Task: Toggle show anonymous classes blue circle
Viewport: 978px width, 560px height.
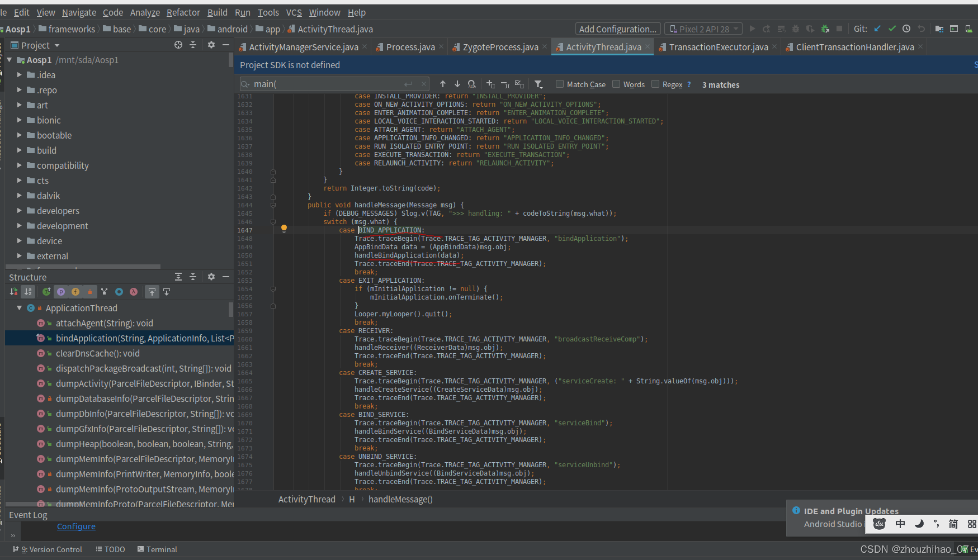Action: 119,292
